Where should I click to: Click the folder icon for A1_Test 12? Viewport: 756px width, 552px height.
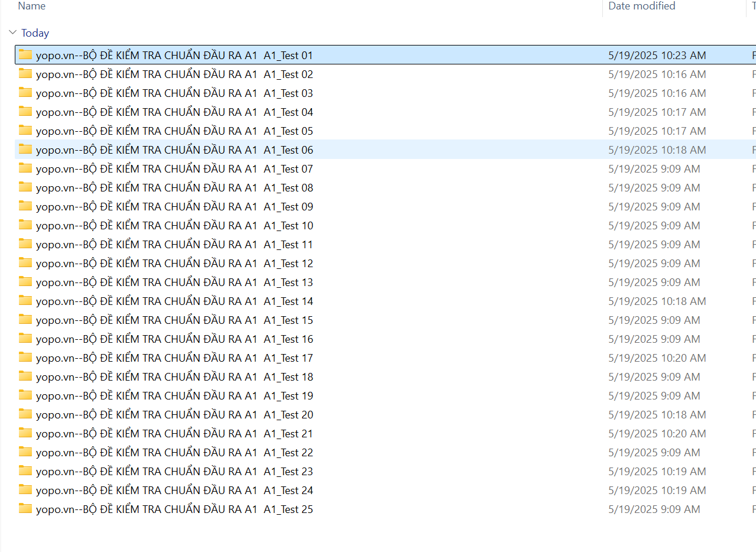click(x=25, y=263)
